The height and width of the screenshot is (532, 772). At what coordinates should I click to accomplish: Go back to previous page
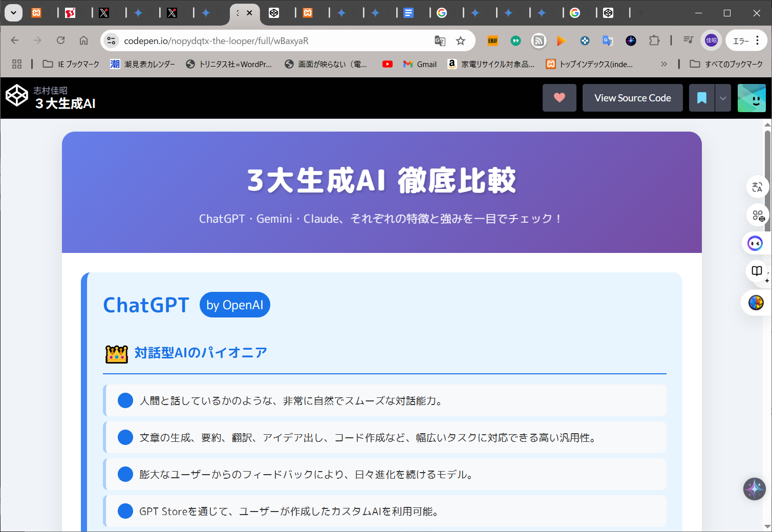(15, 40)
